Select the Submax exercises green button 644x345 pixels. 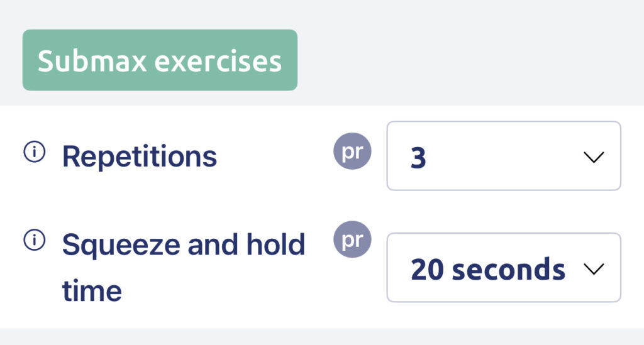[x=160, y=60]
